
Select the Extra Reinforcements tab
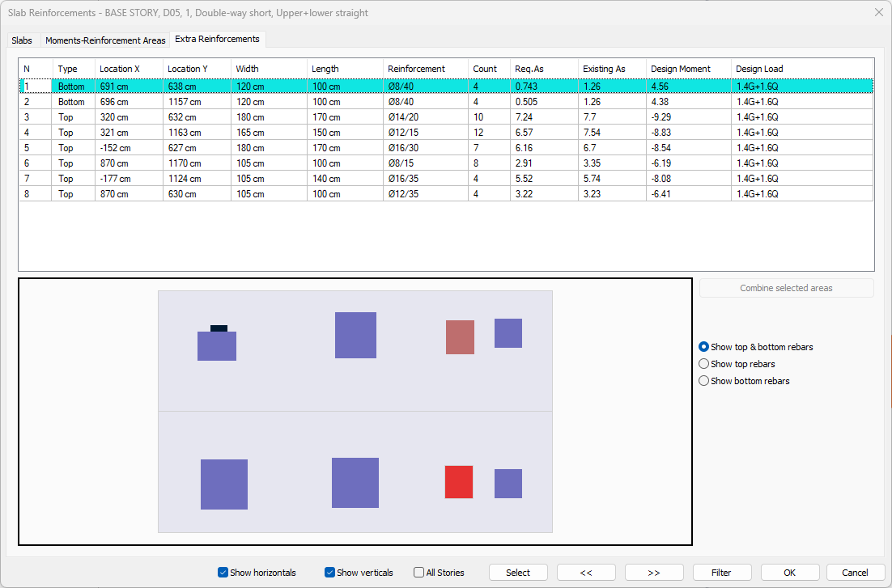(217, 39)
